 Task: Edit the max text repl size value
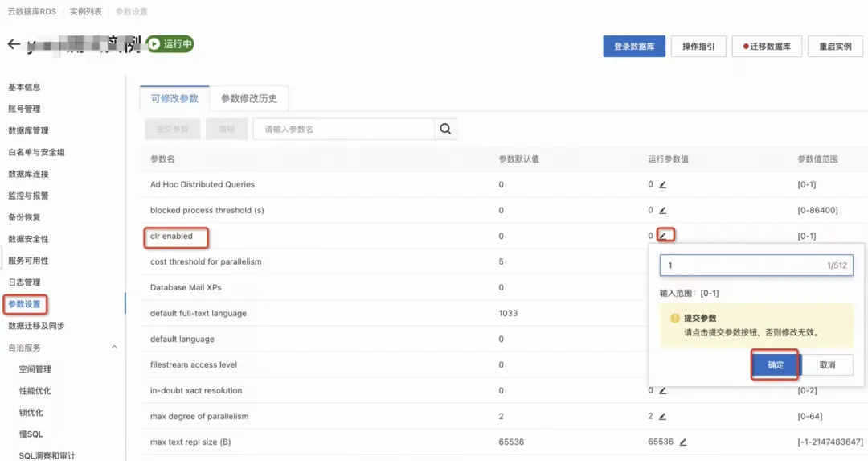click(683, 442)
